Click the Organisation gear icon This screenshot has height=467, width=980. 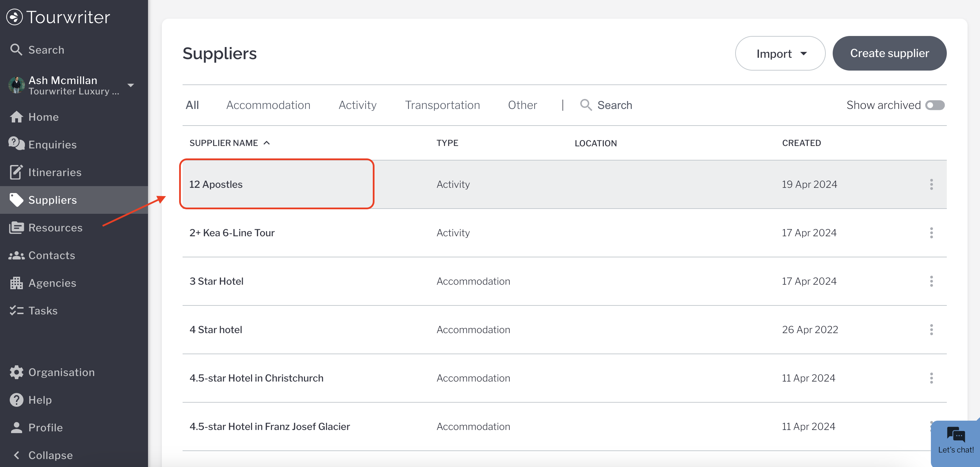pyautogui.click(x=16, y=372)
